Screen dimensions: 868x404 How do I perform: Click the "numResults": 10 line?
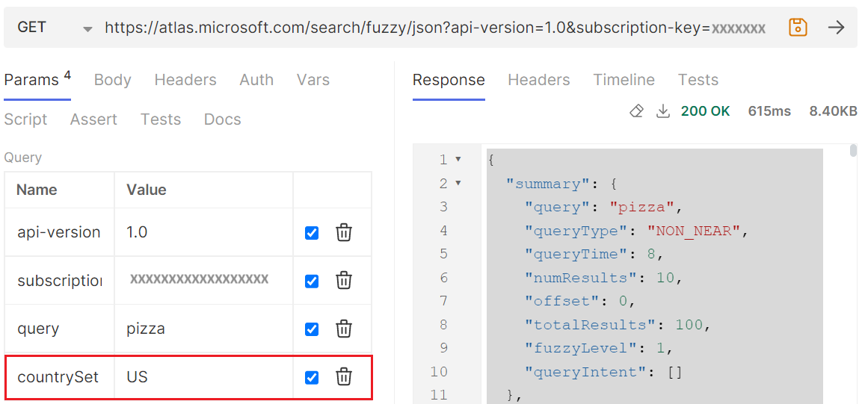(604, 278)
